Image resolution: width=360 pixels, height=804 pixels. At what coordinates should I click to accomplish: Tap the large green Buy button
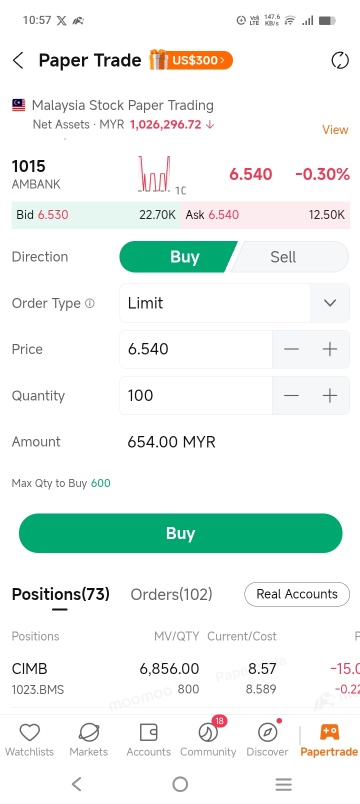181,533
